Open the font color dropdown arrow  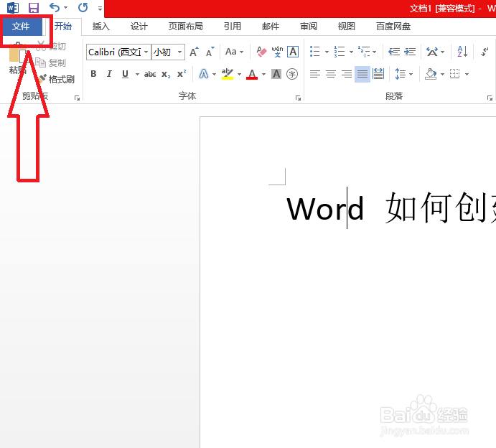click(264, 75)
